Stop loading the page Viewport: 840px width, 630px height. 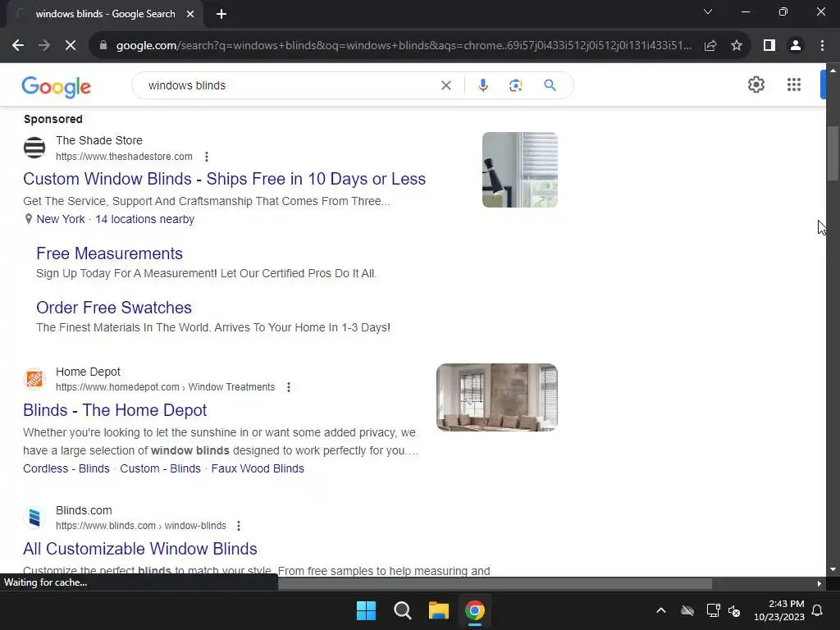[71, 46]
